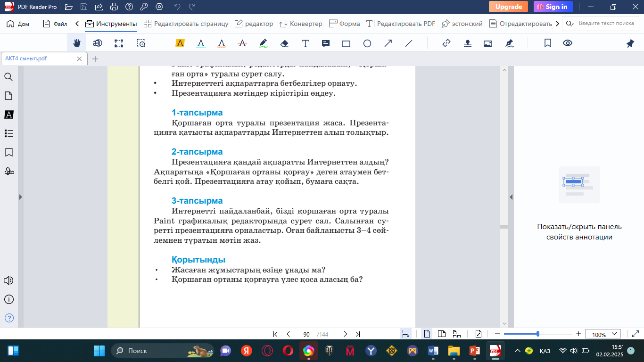Switch to Редактировать PDF tab
The image size is (644, 362).
(x=401, y=24)
